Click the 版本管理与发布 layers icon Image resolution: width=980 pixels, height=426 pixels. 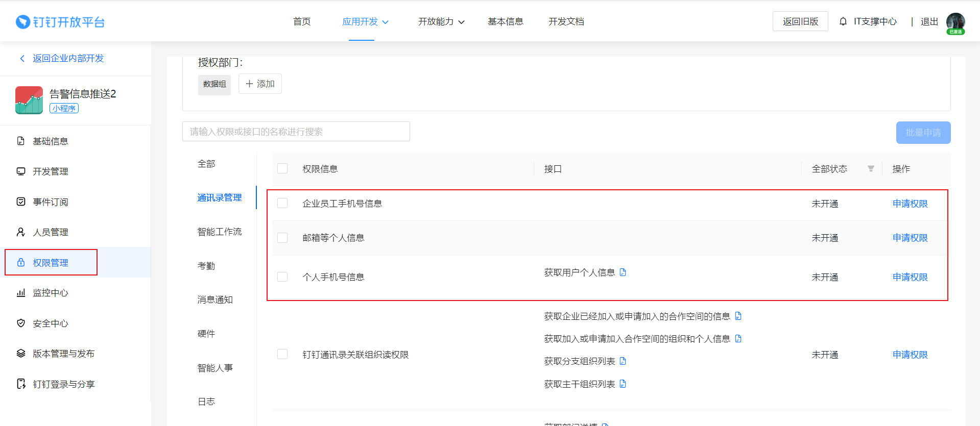click(21, 353)
